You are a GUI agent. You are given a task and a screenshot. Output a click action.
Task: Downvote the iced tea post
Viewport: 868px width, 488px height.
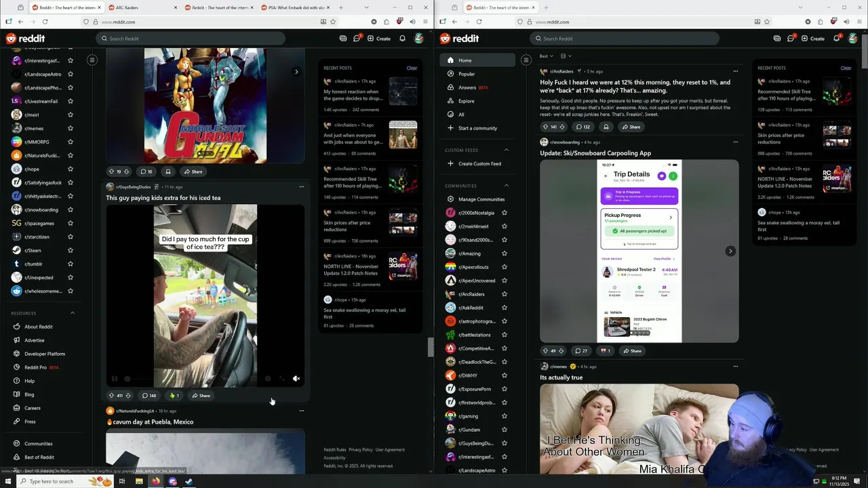(127, 396)
